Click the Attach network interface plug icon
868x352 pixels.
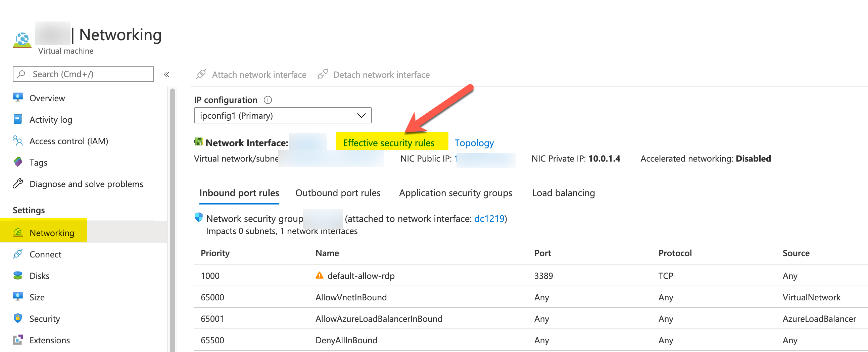(201, 74)
